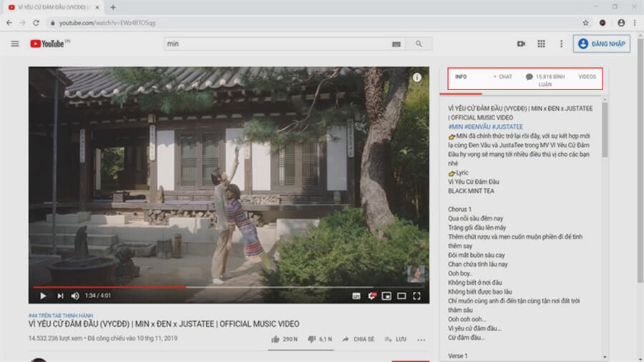The width and height of the screenshot is (644, 362).
Task: Click the red extension icon in toolbar
Action: [x=602, y=23]
